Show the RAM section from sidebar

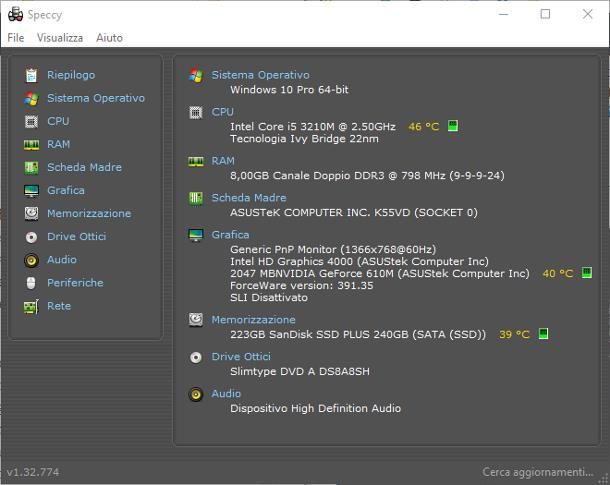tap(59, 144)
